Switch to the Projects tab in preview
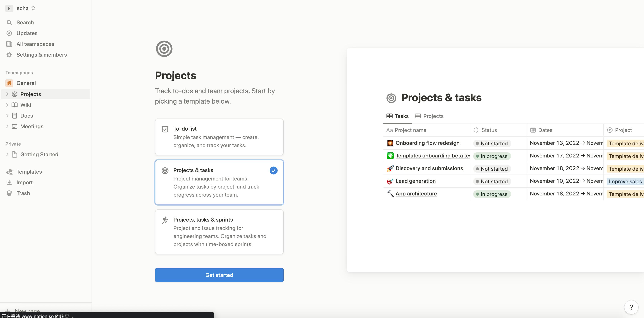Image resolution: width=644 pixels, height=318 pixels. [429, 116]
